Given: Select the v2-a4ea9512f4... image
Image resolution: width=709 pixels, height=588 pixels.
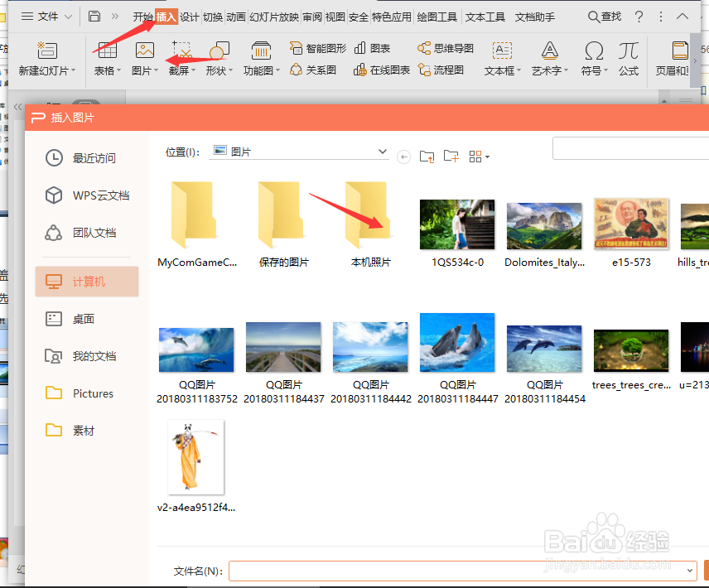Looking at the screenshot, I should tap(195, 466).
